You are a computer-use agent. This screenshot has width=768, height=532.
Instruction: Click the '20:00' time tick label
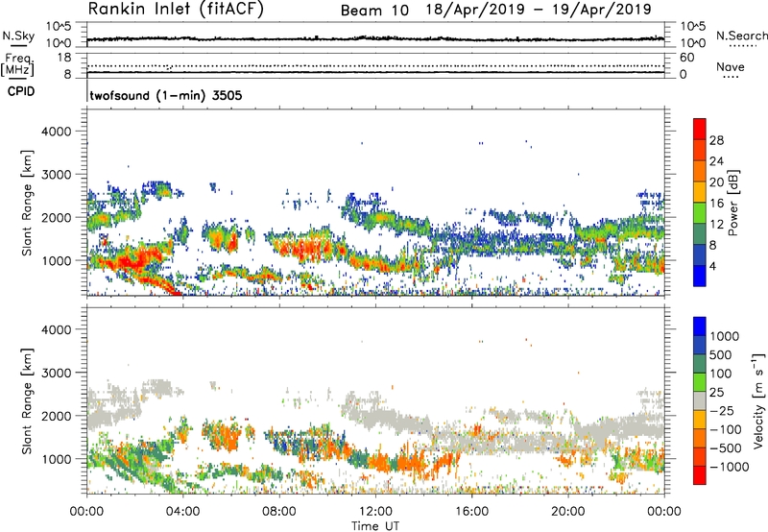point(568,512)
